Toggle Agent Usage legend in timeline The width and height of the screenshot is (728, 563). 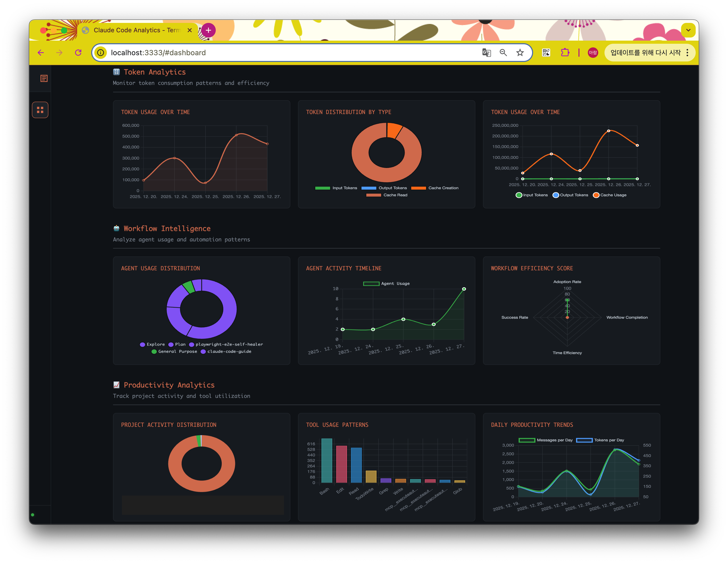click(x=386, y=284)
